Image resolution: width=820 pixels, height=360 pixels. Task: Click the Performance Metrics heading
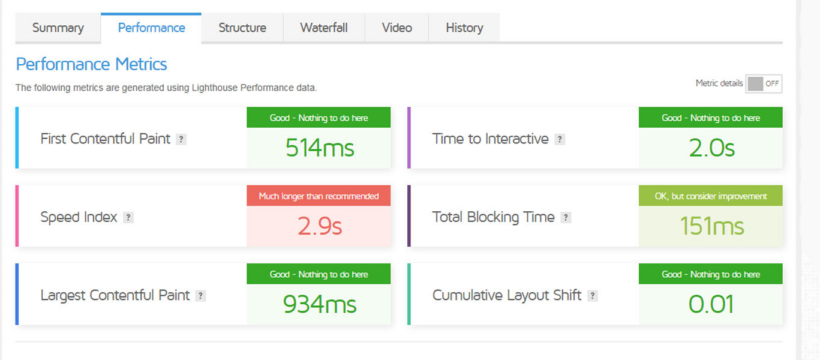click(92, 64)
